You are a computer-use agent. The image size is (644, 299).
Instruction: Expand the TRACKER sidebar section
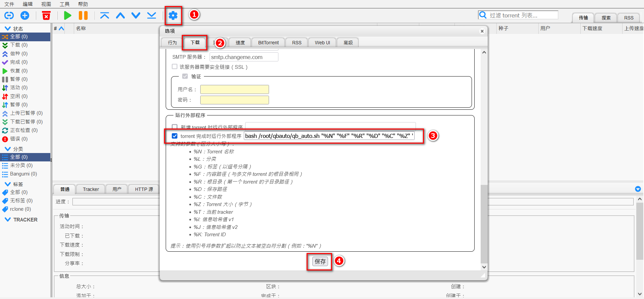tap(8, 219)
